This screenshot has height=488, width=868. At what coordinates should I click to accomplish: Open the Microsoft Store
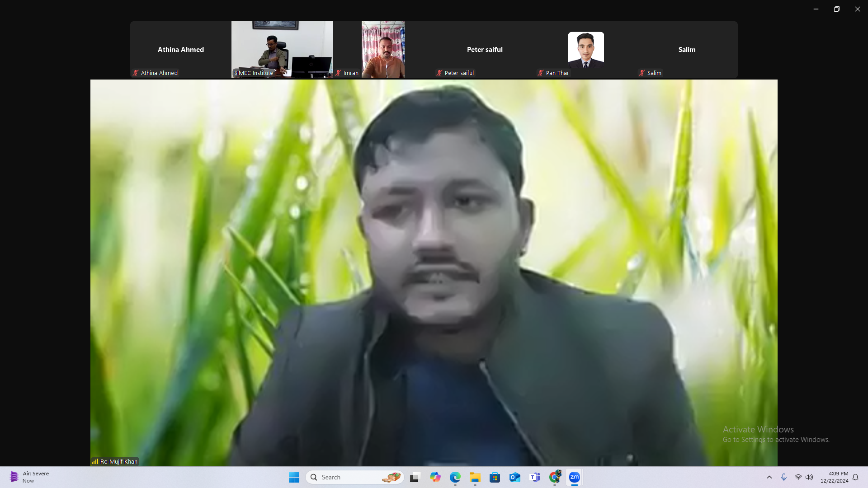click(x=495, y=477)
